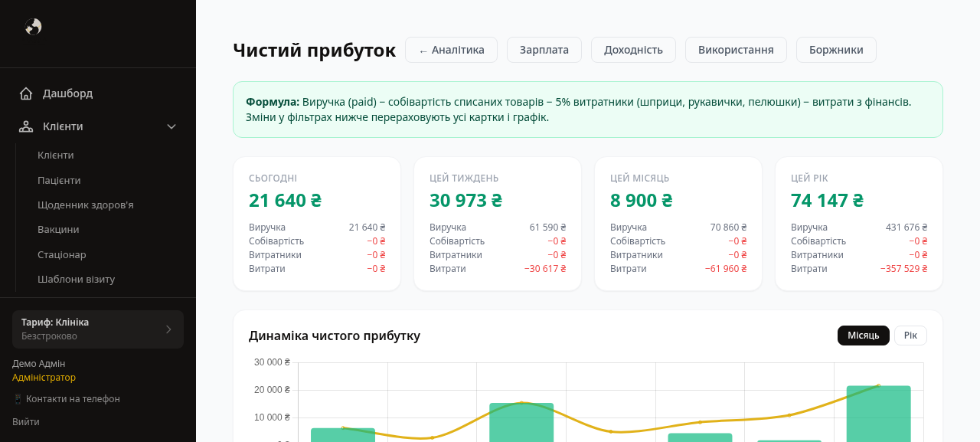Viewport: 980px width, 442px height.
Task: Switch to the Використання report
Action: 736,50
